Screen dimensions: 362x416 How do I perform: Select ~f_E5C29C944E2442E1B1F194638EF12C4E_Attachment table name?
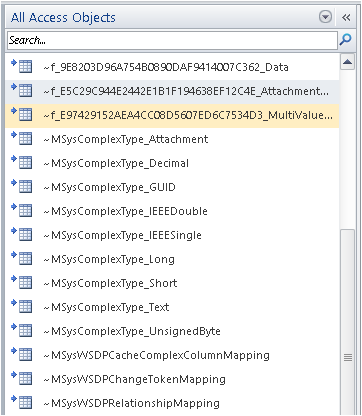(x=186, y=91)
